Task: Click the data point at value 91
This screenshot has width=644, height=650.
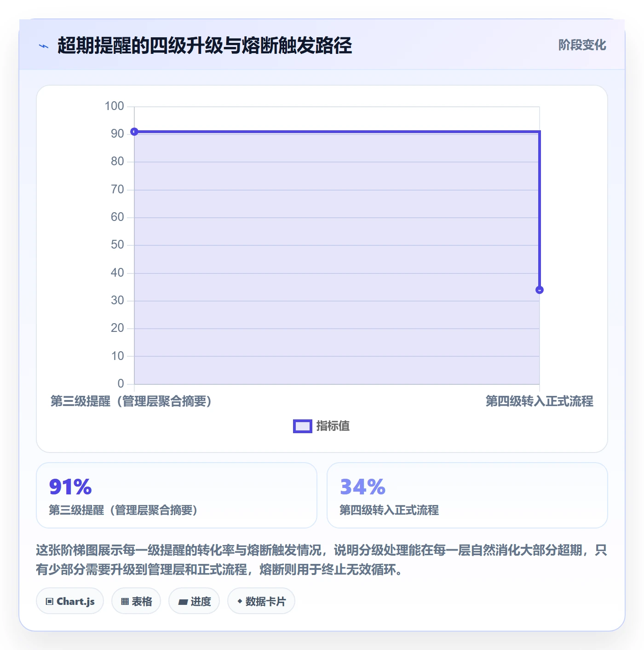Action: point(134,132)
